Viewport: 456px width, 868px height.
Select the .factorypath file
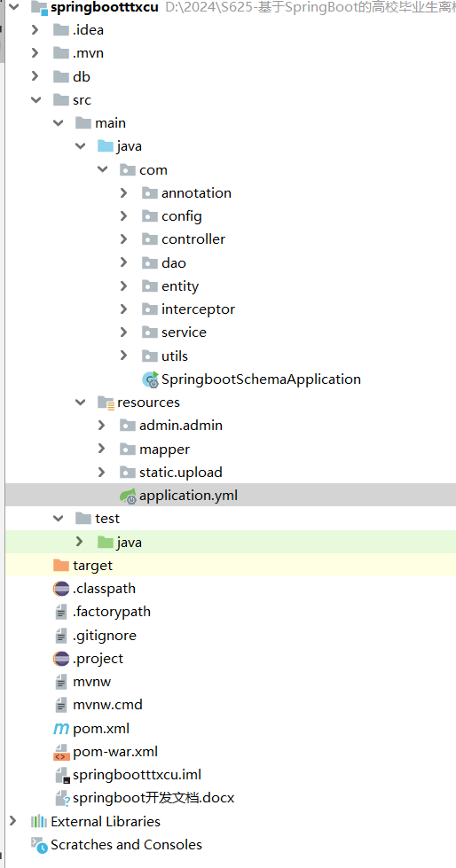pyautogui.click(x=112, y=612)
